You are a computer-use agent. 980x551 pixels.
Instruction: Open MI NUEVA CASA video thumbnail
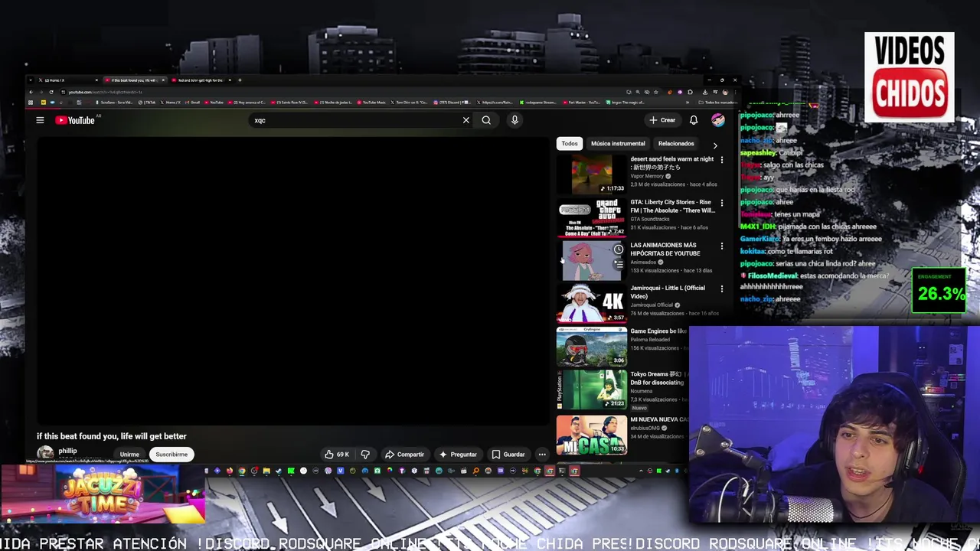pos(591,434)
